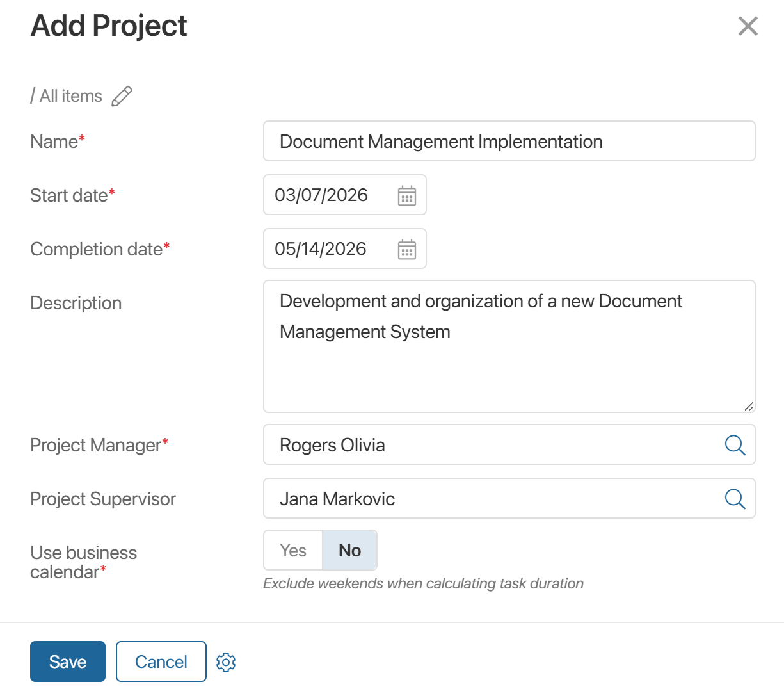Select No for Use business calendar
The height and width of the screenshot is (689, 784).
[x=349, y=550]
